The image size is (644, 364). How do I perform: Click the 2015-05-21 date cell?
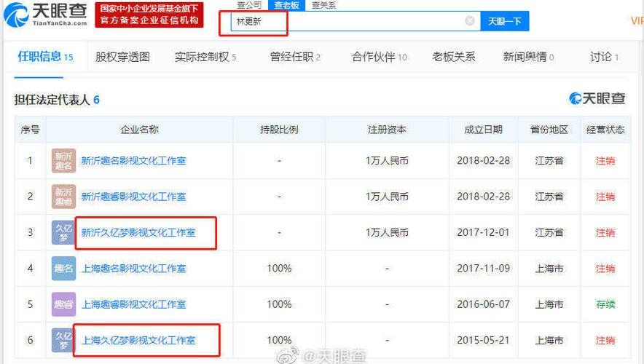(484, 340)
